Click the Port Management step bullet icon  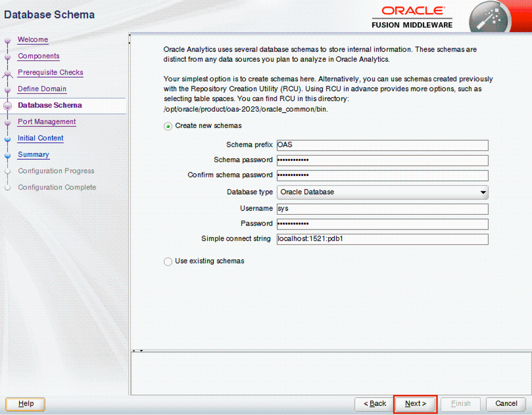click(7, 123)
